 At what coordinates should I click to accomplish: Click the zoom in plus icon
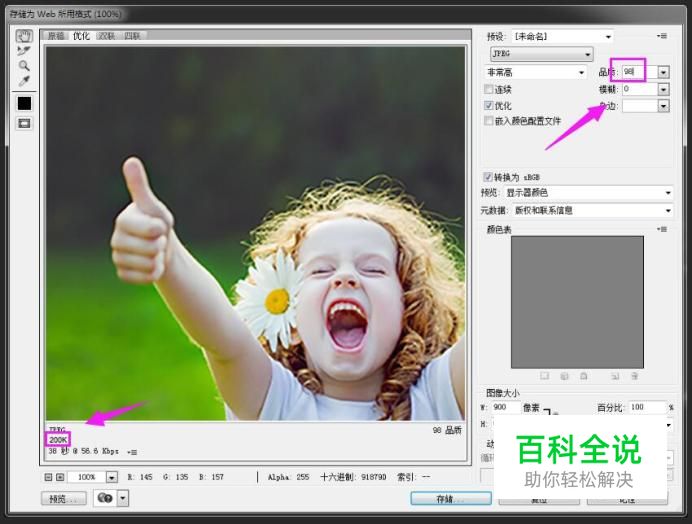[60, 477]
